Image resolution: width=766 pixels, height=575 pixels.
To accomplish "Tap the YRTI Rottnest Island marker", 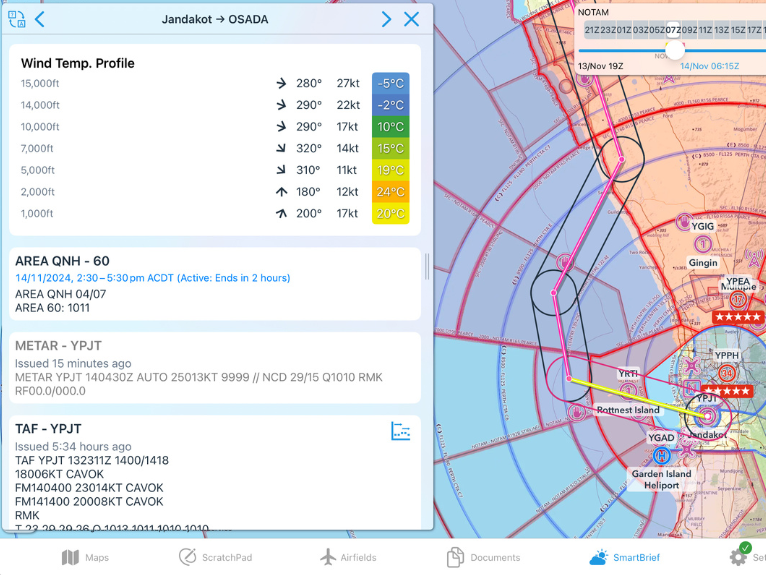I will pos(628,390).
